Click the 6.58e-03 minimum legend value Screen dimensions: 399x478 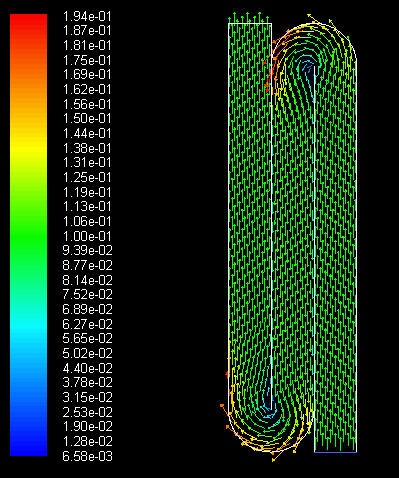tap(87, 456)
